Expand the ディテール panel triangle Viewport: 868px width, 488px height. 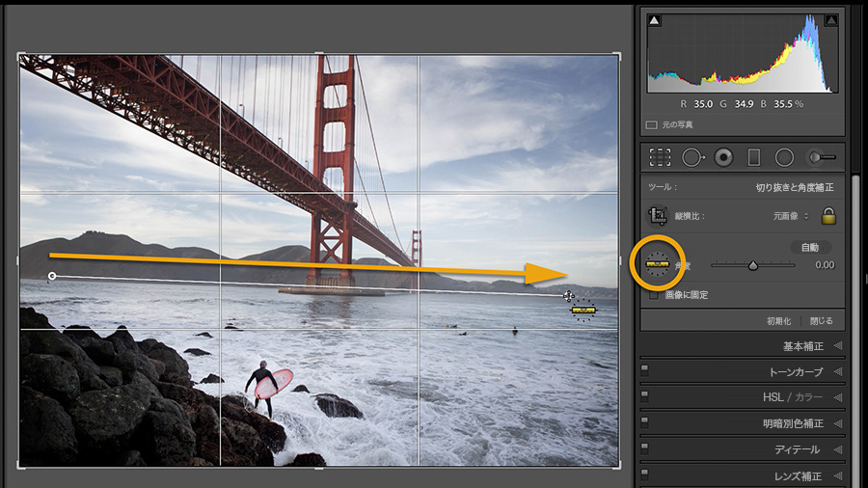pos(837,449)
